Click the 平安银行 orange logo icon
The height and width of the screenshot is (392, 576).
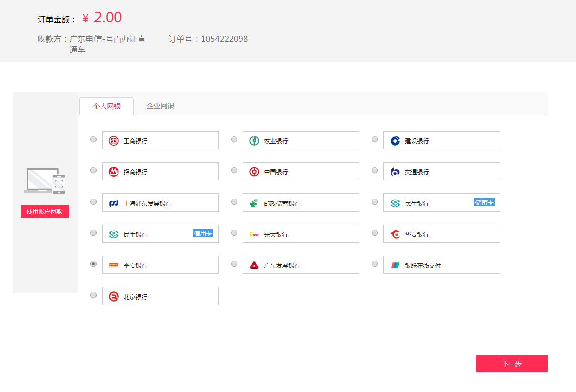[114, 265]
